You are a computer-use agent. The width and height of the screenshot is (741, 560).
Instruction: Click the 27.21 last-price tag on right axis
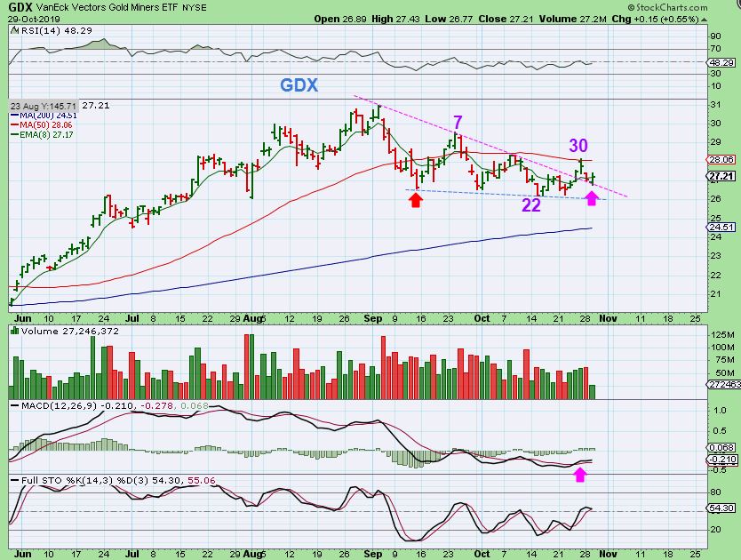point(721,177)
